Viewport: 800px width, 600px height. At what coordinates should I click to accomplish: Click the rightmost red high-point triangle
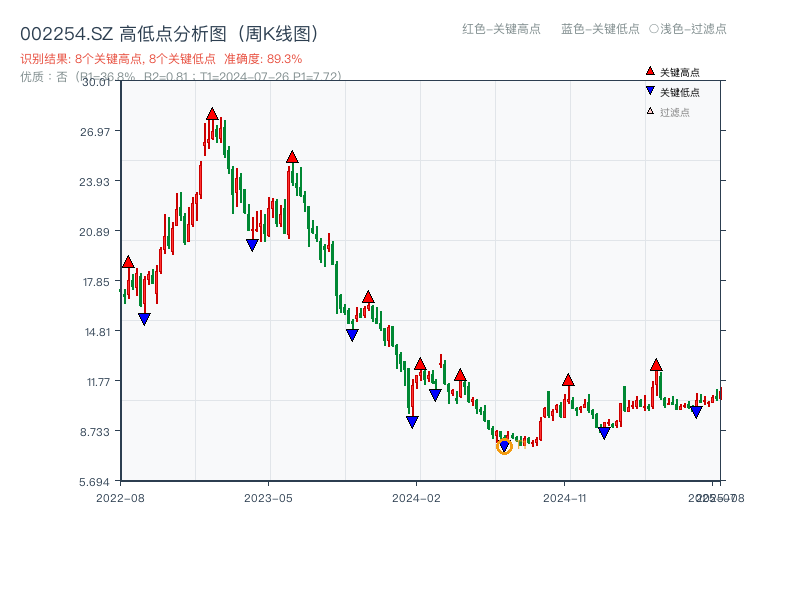point(656,365)
